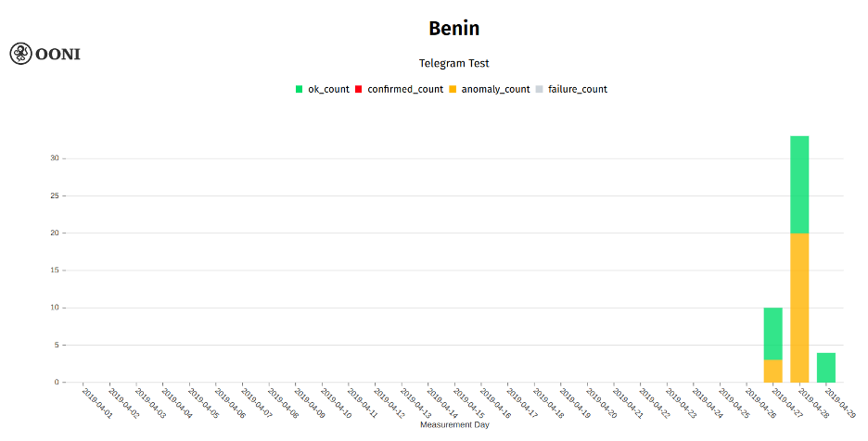Screen dimensions: 868x441
Task: Toggle the failure_count legend label
Action: 578,89
